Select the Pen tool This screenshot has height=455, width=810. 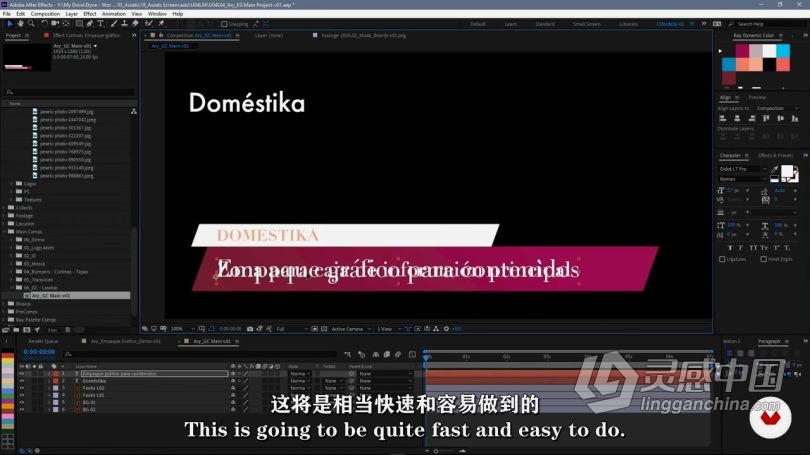[x=90, y=24]
